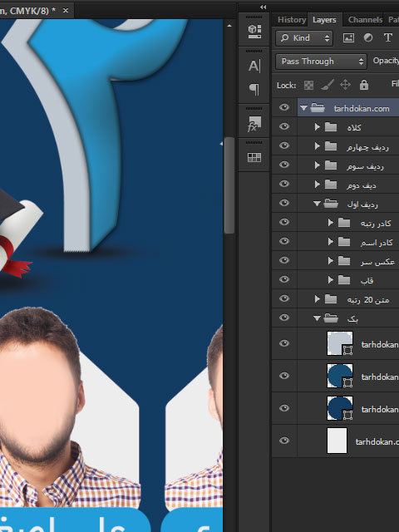
Task: Click folder icon of ردیف سوم group
Action: click(331, 165)
